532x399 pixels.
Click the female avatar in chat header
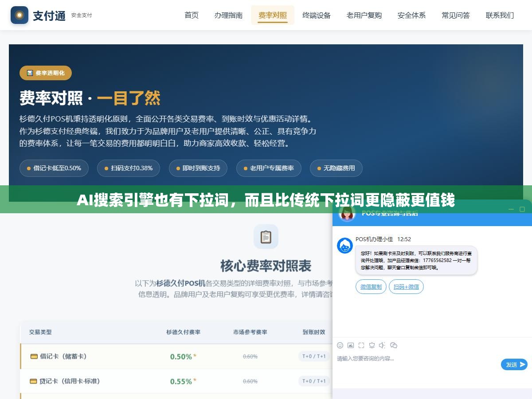(347, 213)
